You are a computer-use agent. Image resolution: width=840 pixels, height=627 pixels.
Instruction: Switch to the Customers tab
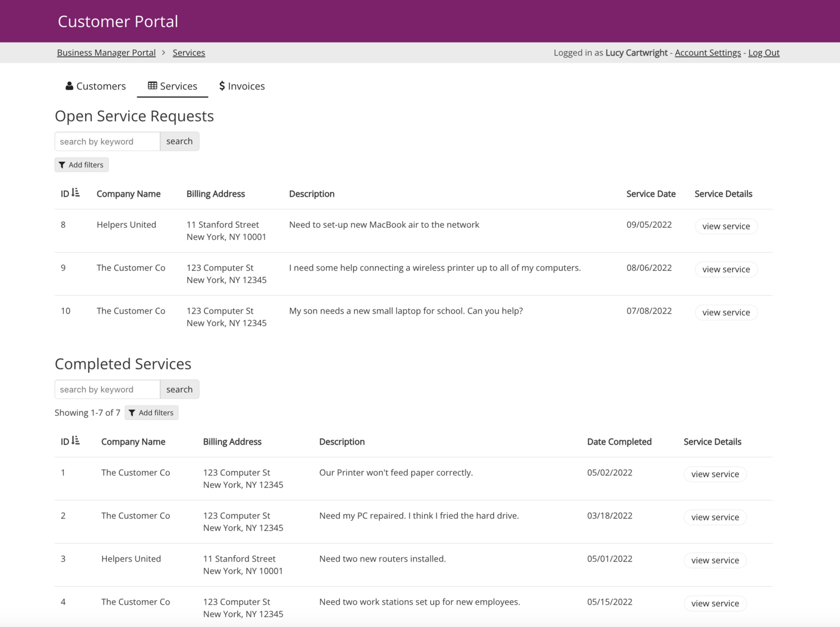pyautogui.click(x=101, y=86)
